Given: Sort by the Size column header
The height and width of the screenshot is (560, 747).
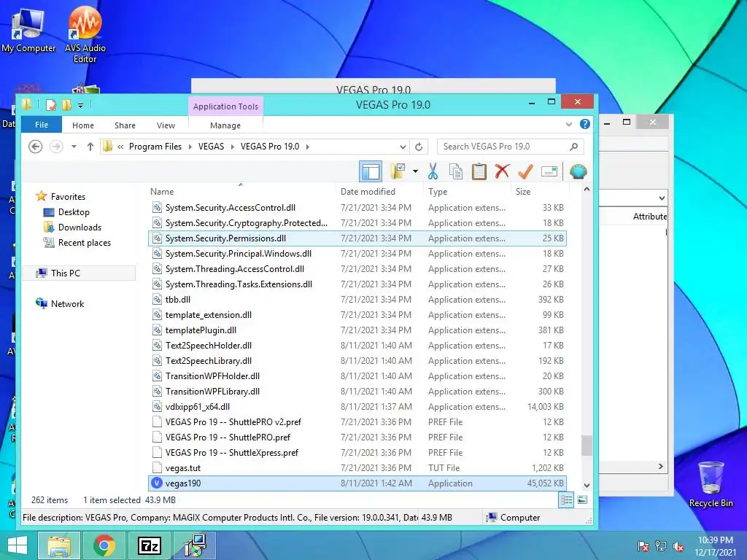Looking at the screenshot, I should click(539, 192).
